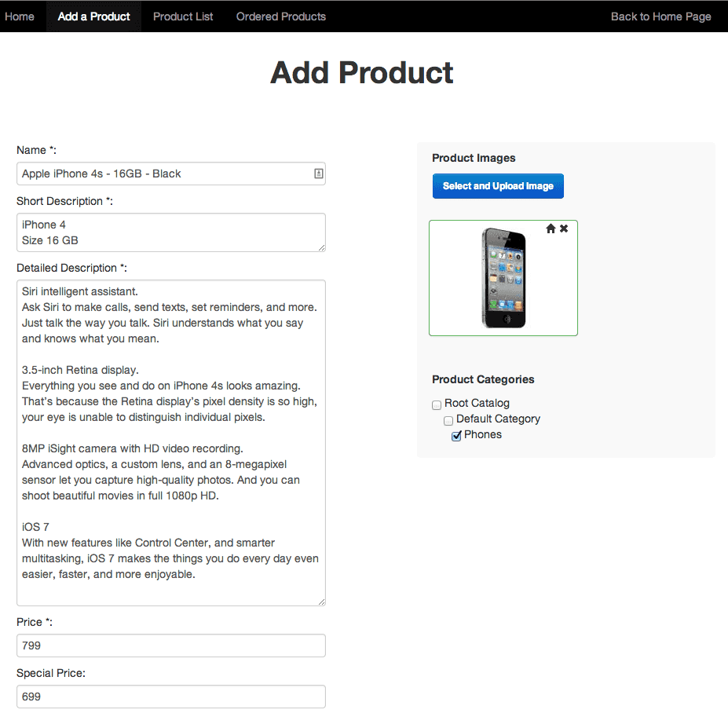Click the Price field showing 799
Image resolution: width=728 pixels, height=717 pixels.
(x=170, y=646)
